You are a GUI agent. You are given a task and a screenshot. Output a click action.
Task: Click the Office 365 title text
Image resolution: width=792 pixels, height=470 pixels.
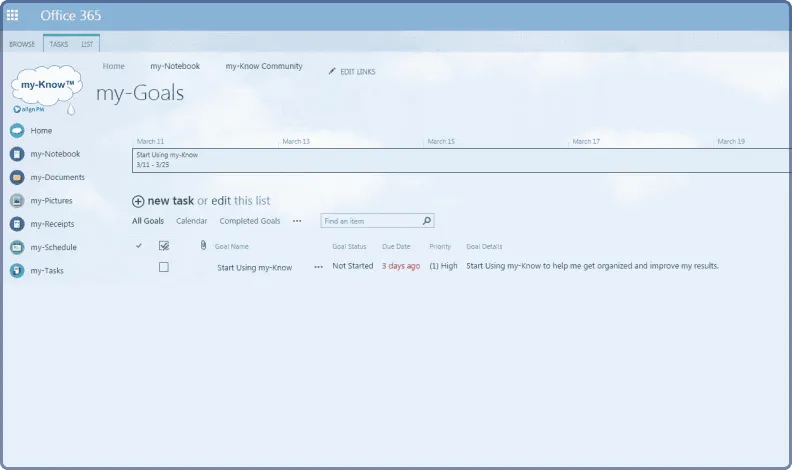(71, 16)
